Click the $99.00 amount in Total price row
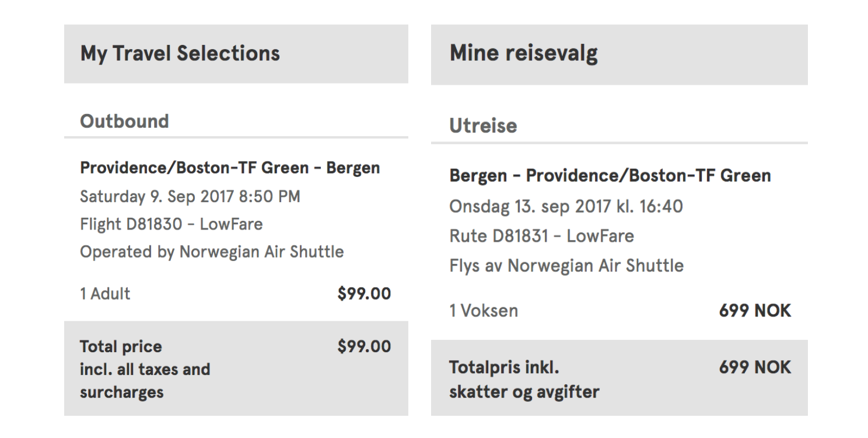868x438 pixels. [x=364, y=346]
